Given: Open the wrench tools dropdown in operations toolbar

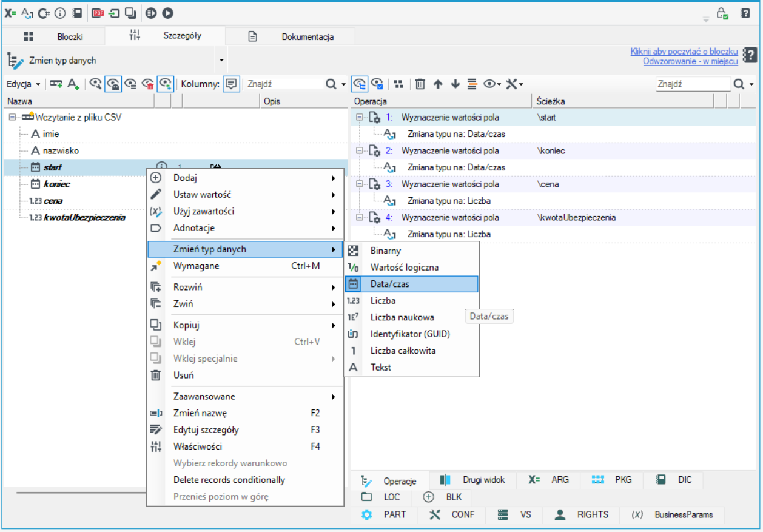Looking at the screenshot, I should (x=514, y=84).
